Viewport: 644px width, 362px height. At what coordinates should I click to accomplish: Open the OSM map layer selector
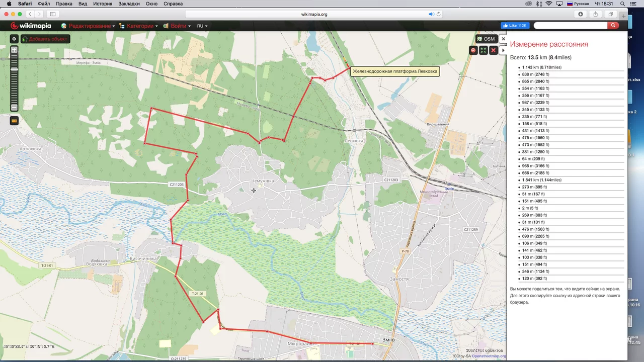click(486, 39)
